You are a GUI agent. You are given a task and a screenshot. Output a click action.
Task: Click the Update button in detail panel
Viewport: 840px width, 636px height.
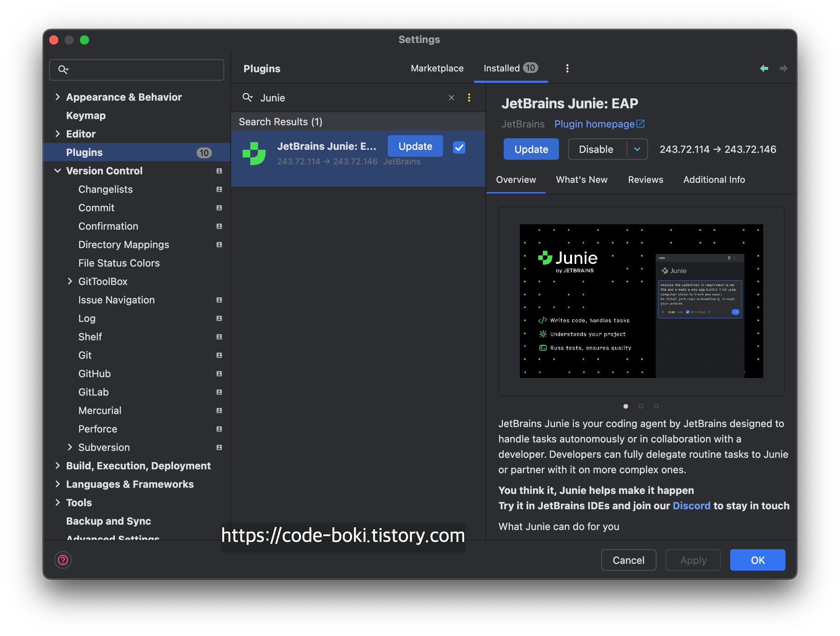coord(531,149)
